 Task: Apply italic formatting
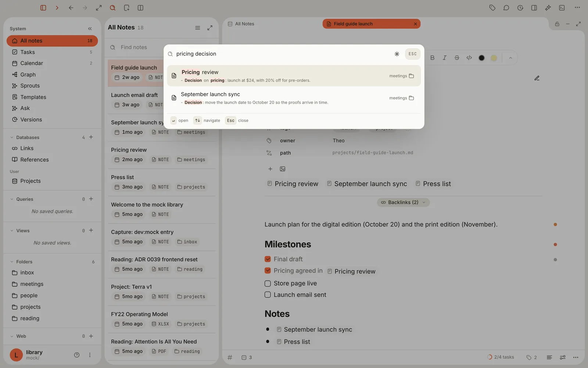[445, 58]
